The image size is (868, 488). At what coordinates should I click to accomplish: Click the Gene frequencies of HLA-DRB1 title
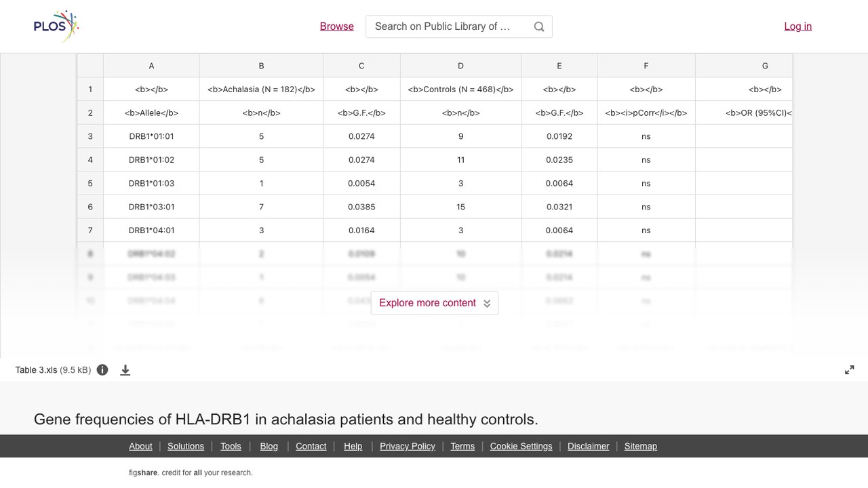click(x=286, y=420)
